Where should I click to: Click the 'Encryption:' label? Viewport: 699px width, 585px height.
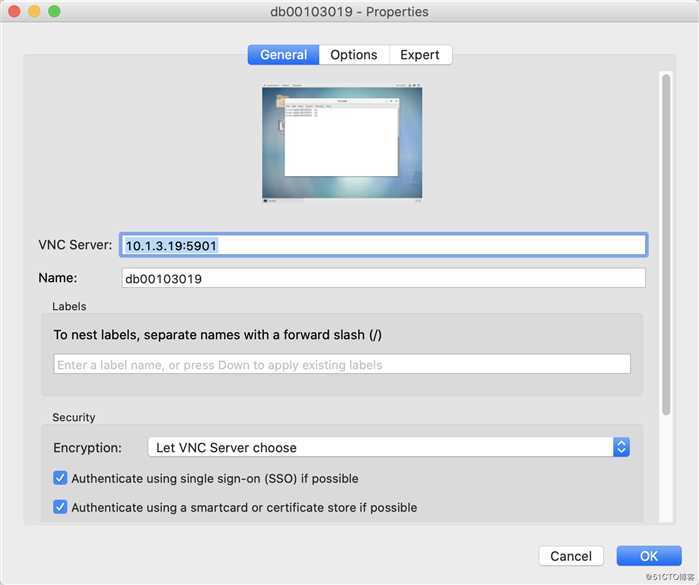tap(87, 448)
